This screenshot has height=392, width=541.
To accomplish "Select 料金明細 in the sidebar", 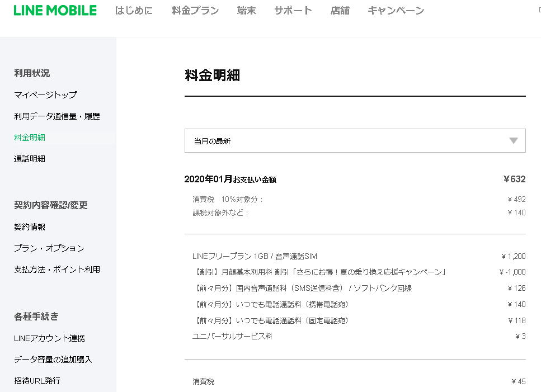I will coord(30,138).
